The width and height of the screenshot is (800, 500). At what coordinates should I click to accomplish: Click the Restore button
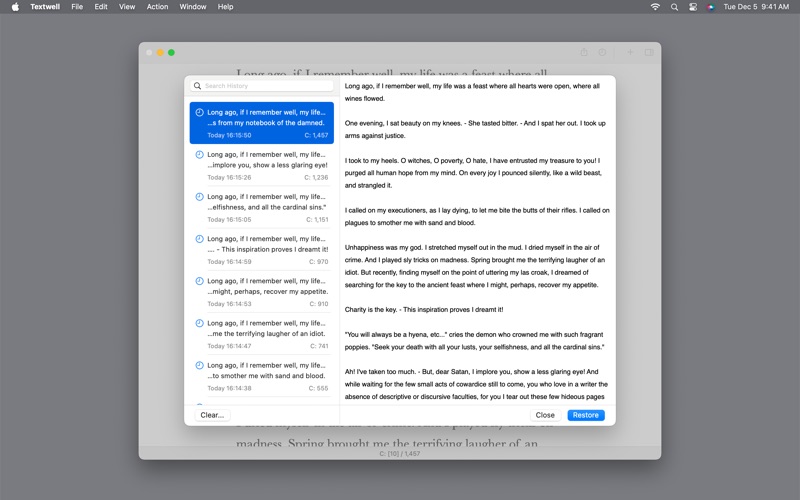coord(586,415)
